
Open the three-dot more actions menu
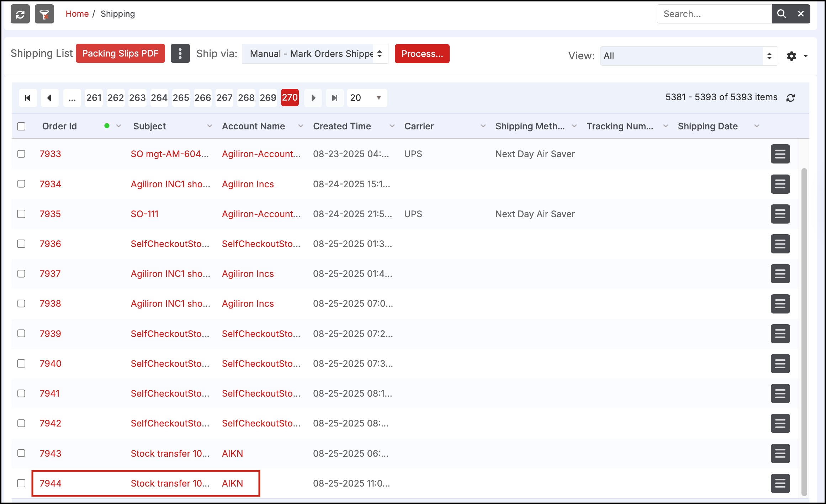pos(180,53)
